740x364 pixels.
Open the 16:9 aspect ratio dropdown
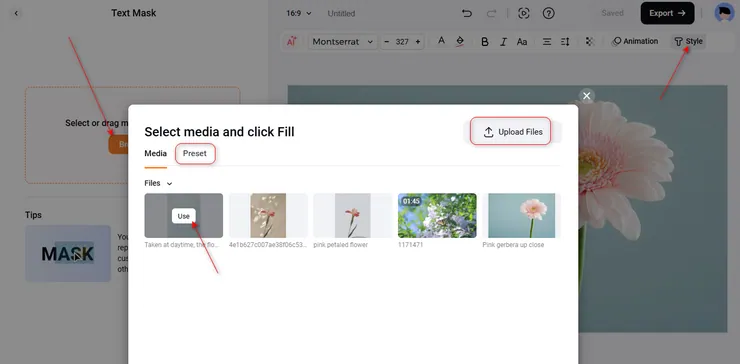299,13
